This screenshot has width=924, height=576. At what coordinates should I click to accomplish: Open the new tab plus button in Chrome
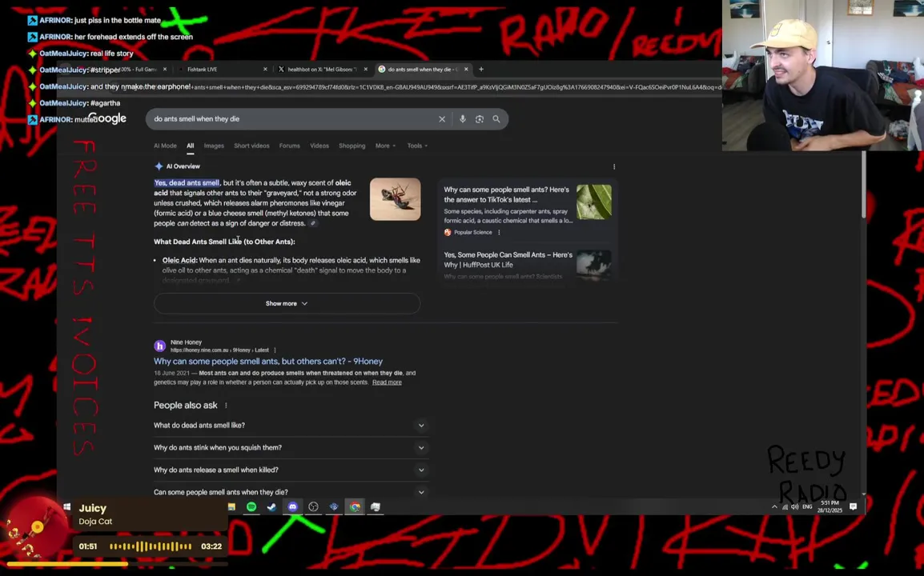[x=481, y=69]
